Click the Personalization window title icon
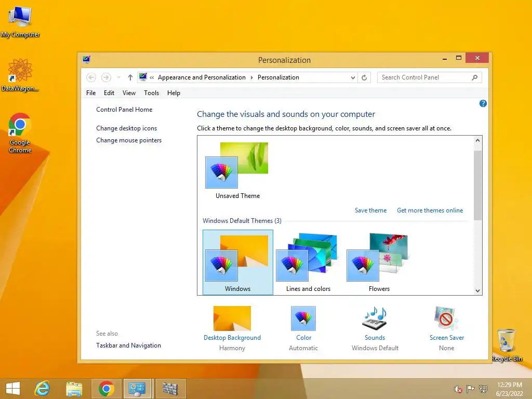The height and width of the screenshot is (399, 532). (87, 60)
